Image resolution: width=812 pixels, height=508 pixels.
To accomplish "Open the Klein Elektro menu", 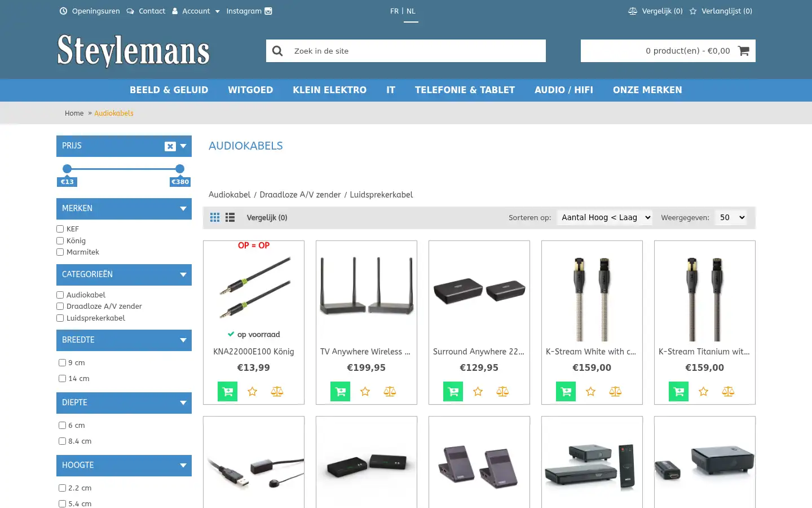I will click(330, 90).
